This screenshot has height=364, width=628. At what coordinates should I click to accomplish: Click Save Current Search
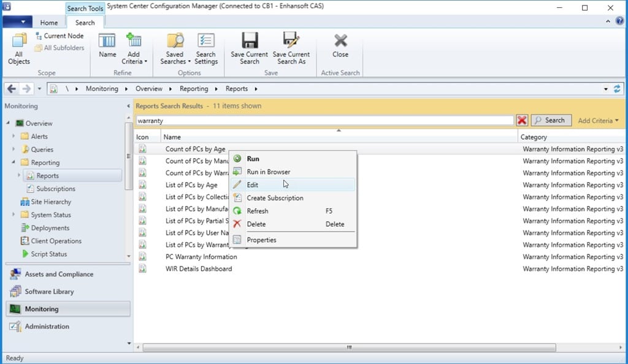pyautogui.click(x=249, y=49)
